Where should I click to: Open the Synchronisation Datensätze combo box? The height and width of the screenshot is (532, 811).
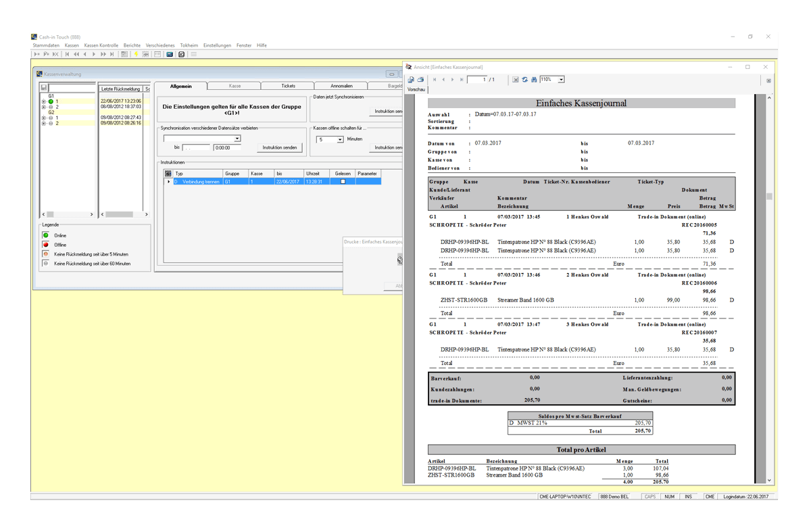[201, 139]
